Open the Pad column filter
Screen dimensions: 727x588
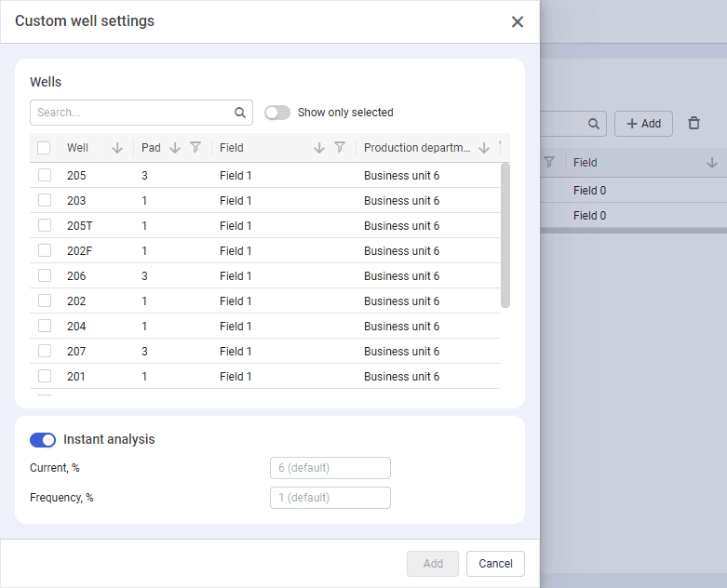(x=195, y=147)
